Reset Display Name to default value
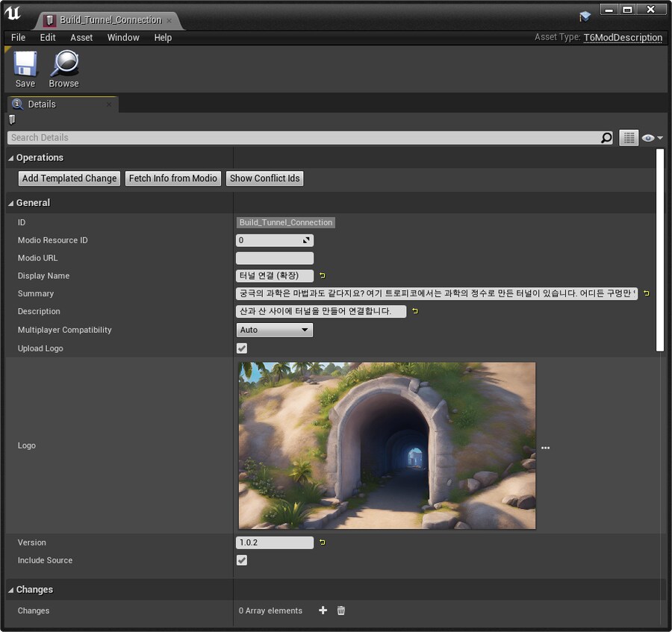 pos(323,275)
